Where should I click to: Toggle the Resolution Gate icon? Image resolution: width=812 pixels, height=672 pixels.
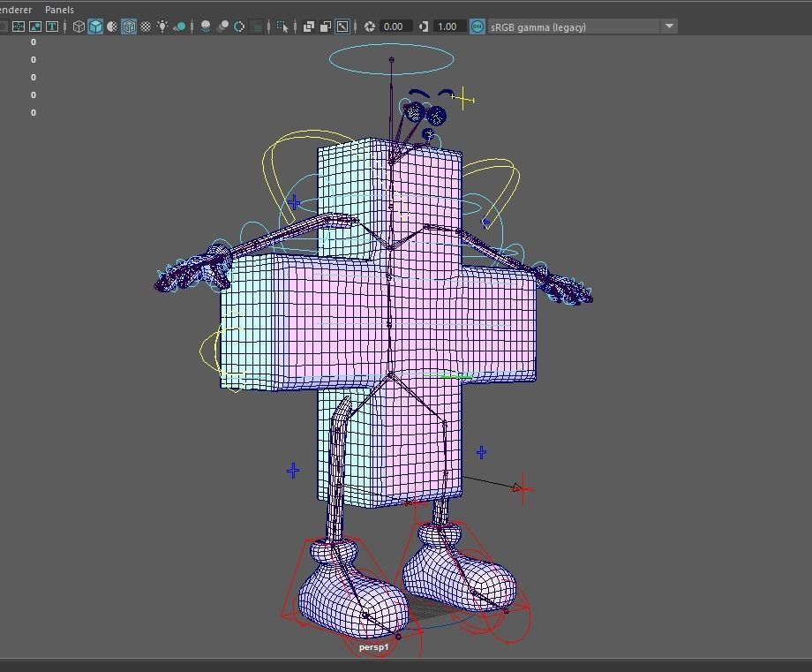(x=19, y=26)
